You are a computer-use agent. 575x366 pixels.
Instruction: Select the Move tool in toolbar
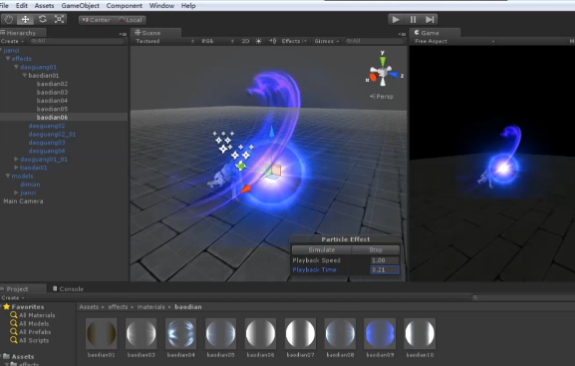(x=25, y=19)
